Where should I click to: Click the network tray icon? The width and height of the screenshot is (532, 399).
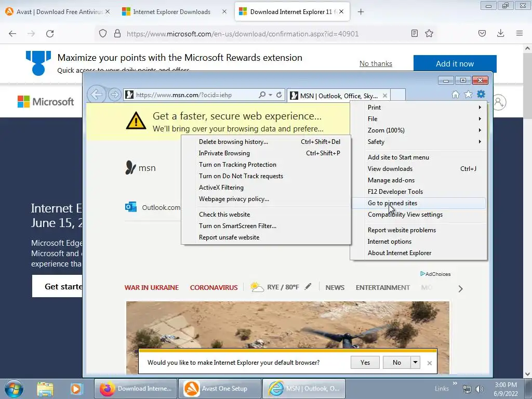pyautogui.click(x=467, y=389)
